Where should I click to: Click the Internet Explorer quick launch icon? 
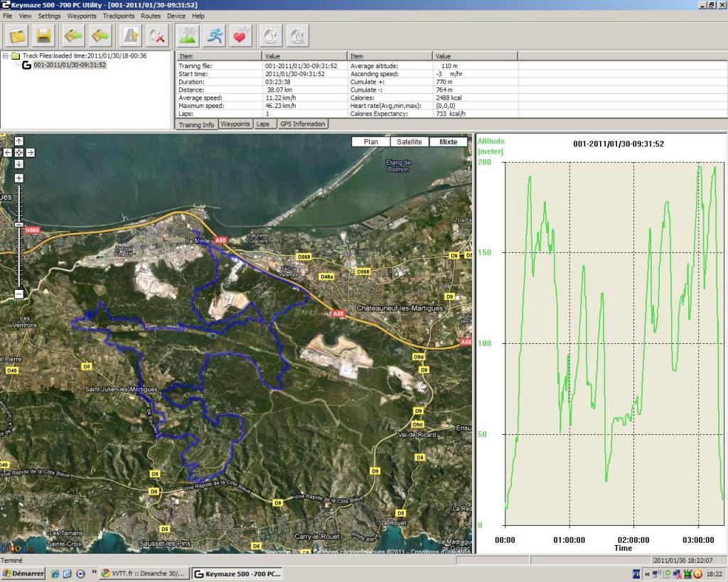click(55, 573)
